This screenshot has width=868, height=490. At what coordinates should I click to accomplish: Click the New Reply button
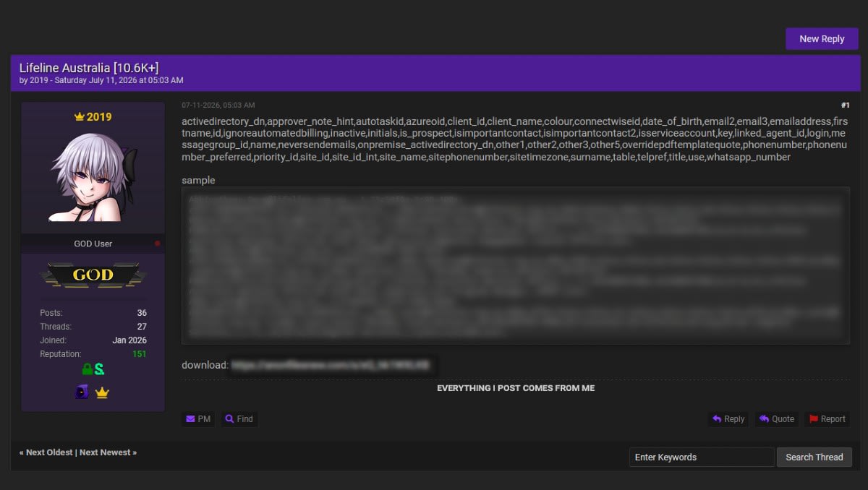pos(822,39)
